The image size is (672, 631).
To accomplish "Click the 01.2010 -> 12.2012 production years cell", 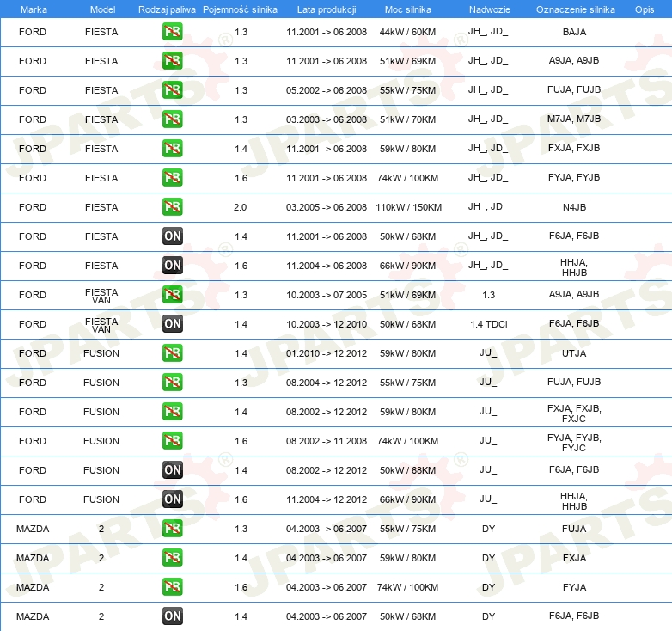I will tap(327, 353).
